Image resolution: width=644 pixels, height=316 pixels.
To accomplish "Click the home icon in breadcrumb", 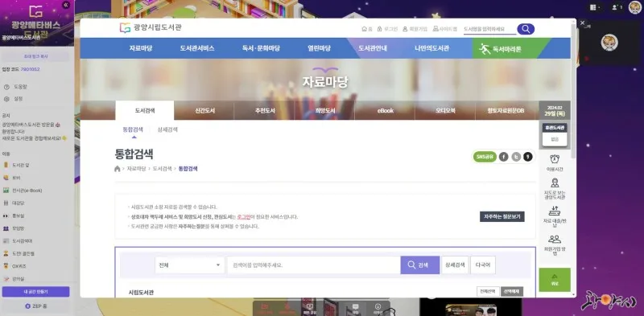I will coord(118,169).
